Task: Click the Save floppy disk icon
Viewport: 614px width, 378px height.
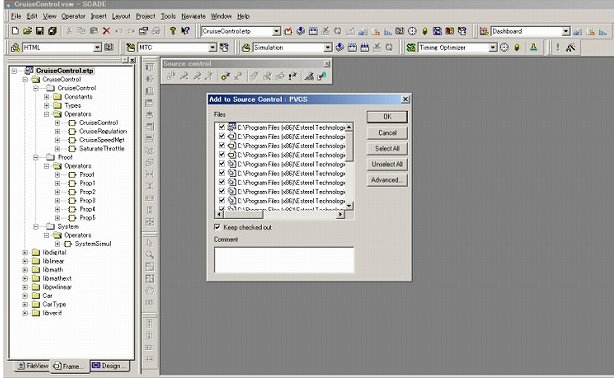Action: click(x=40, y=31)
